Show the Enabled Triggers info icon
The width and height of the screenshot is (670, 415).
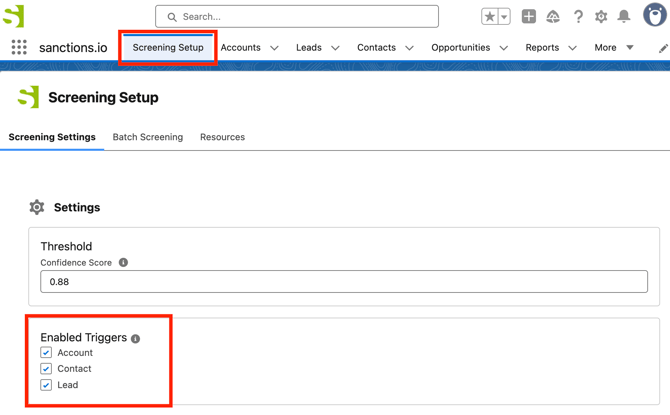point(135,338)
